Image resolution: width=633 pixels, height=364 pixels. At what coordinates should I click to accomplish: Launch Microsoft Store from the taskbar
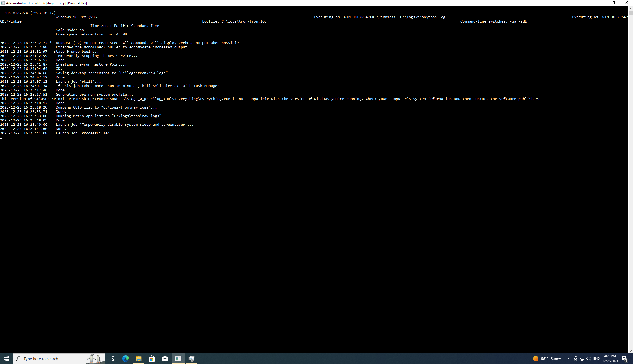[152, 359]
